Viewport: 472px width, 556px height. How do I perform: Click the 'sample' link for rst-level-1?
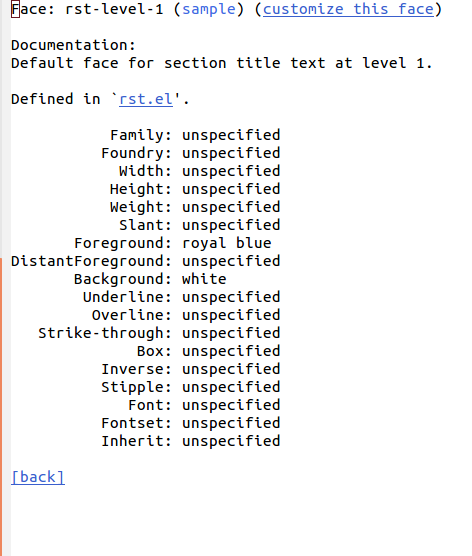[x=209, y=9]
